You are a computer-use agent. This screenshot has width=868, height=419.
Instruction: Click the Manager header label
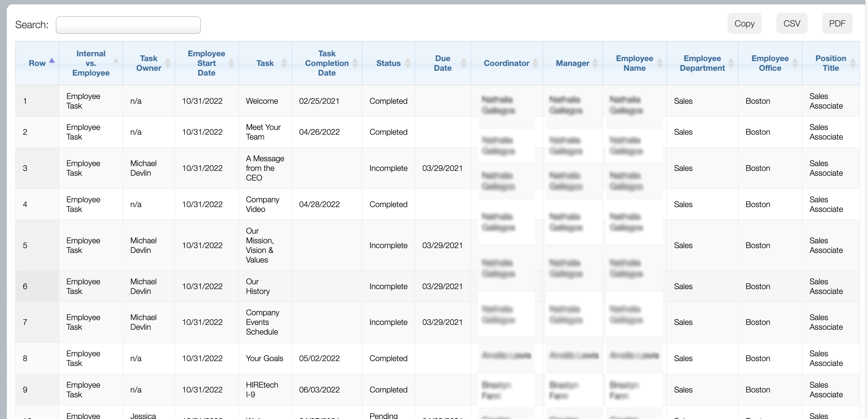pos(572,63)
